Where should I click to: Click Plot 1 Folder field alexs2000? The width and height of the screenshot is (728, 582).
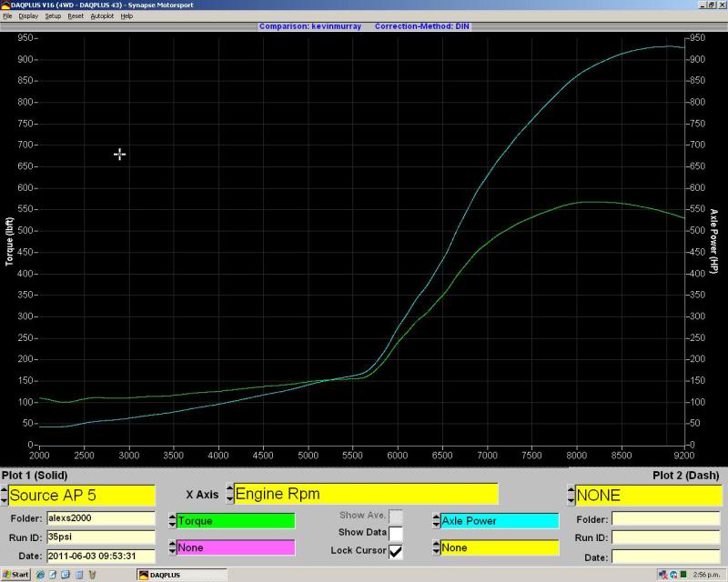(x=101, y=518)
